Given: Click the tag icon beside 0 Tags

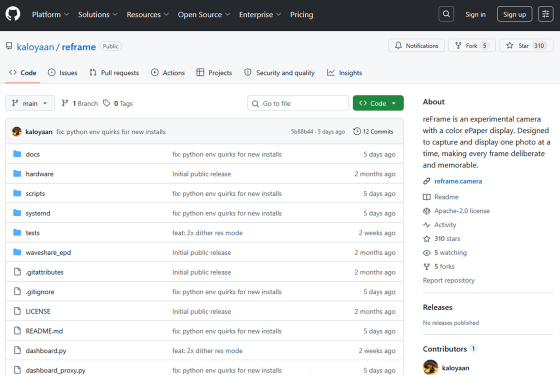Looking at the screenshot, I should (x=106, y=103).
